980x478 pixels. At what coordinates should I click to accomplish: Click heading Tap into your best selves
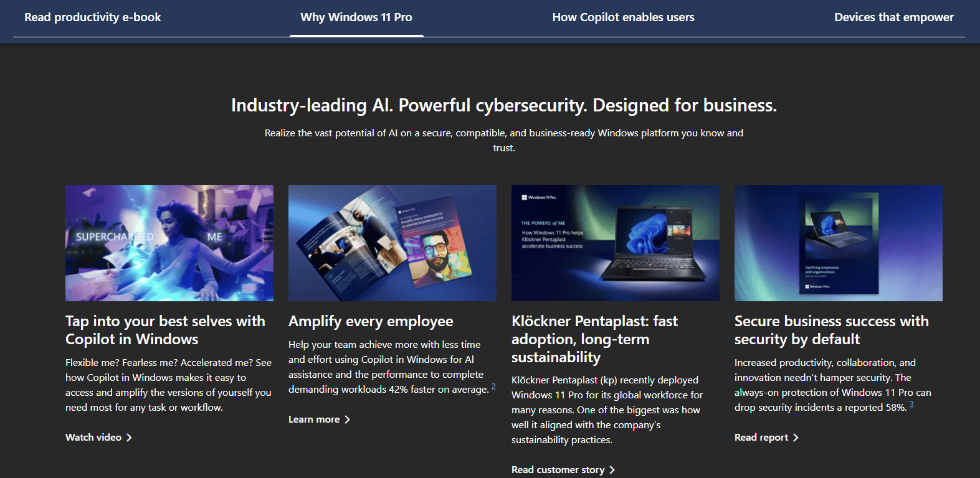(165, 330)
